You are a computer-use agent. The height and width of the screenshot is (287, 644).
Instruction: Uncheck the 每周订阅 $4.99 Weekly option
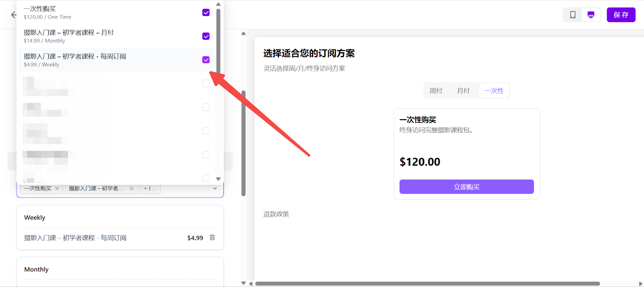pos(206,60)
